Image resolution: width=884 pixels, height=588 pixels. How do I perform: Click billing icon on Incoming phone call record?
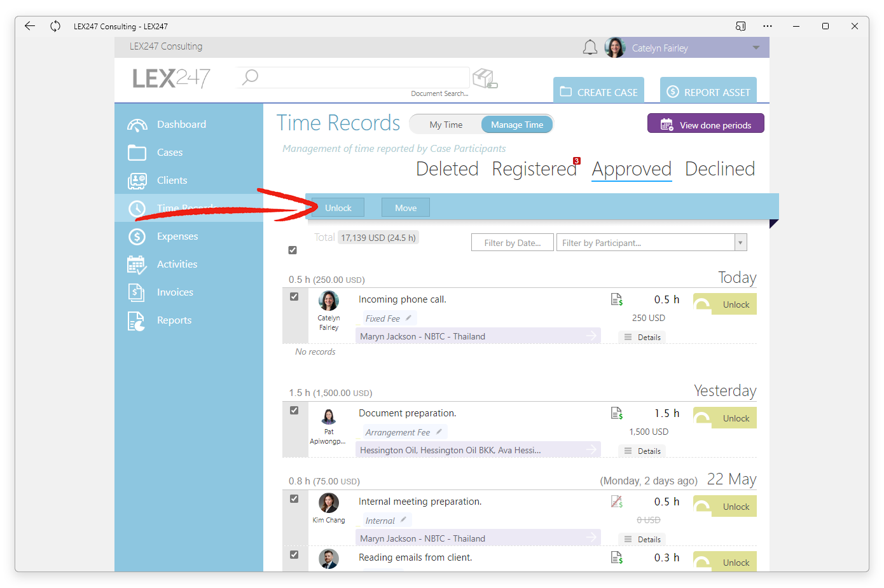[616, 299]
